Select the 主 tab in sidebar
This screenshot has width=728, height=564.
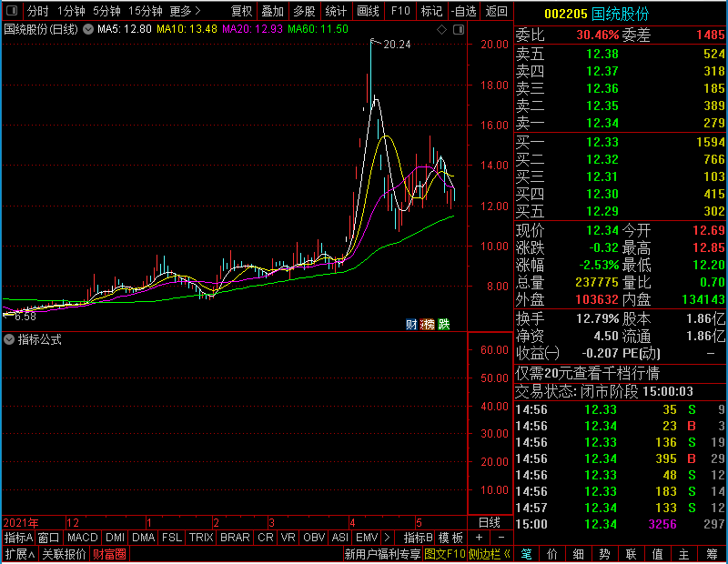pos(684,554)
